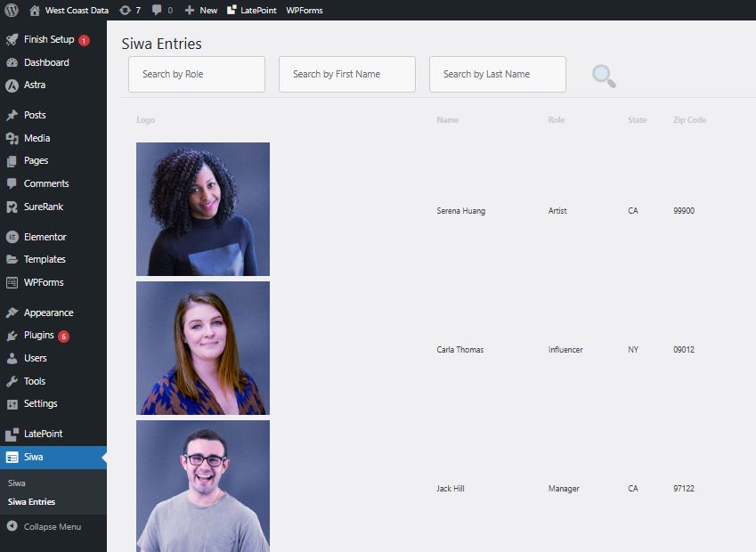
Task: Select the Siwa Entries submenu link
Action: click(x=31, y=502)
